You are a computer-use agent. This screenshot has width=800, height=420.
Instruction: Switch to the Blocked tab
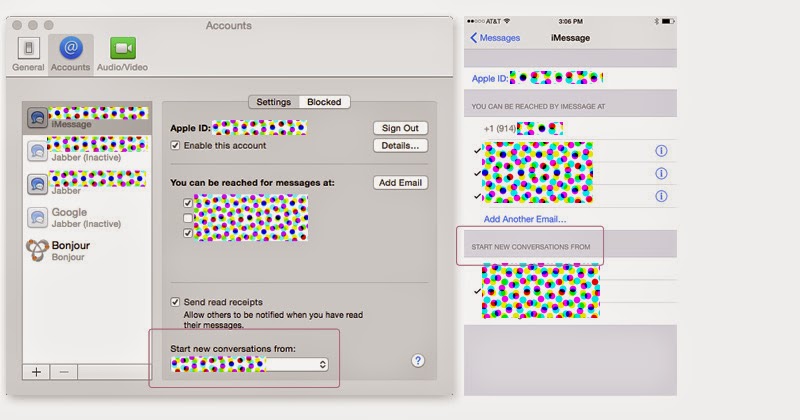tap(324, 102)
